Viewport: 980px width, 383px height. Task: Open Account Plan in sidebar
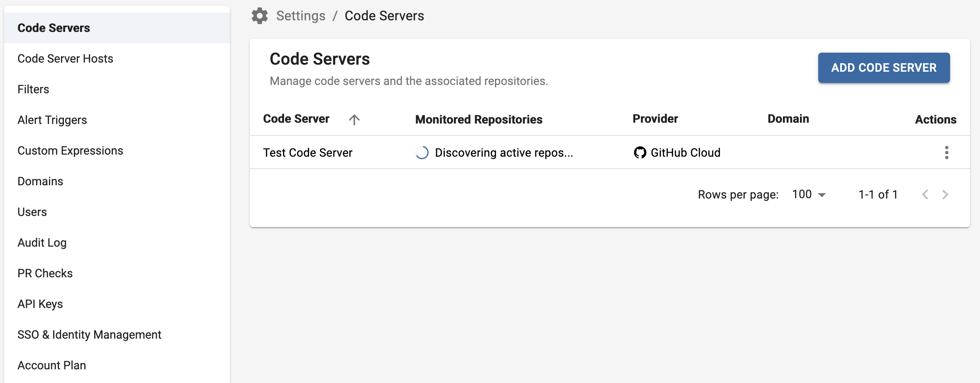tap(117, 365)
